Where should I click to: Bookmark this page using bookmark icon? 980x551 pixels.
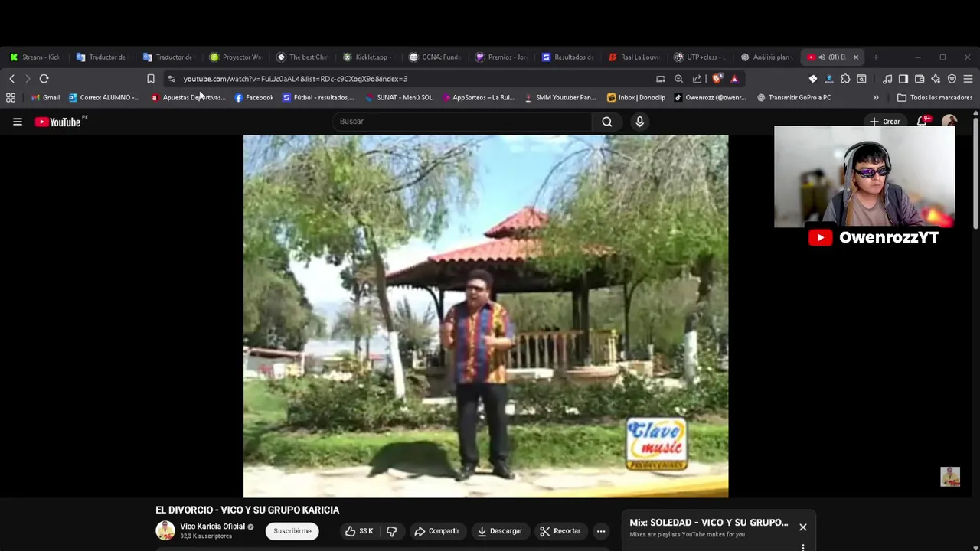click(151, 79)
